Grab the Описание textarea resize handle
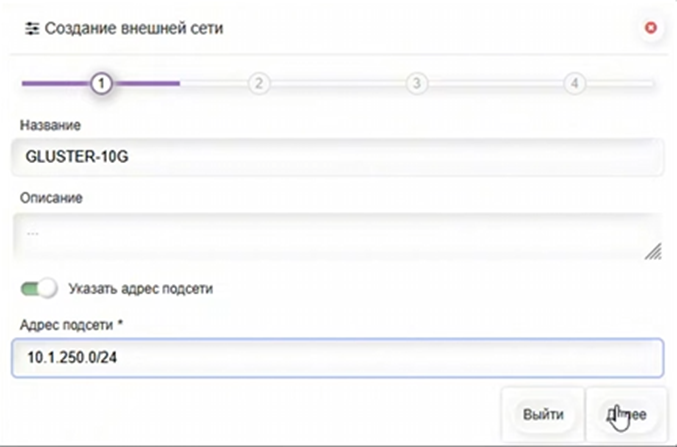Viewport: 677px width, 447px height. tap(653, 252)
